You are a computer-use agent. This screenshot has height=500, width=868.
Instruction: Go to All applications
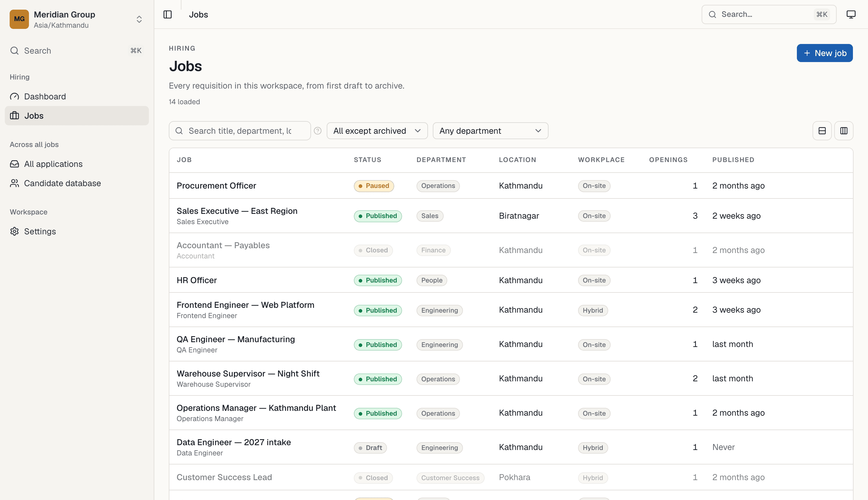77,164
